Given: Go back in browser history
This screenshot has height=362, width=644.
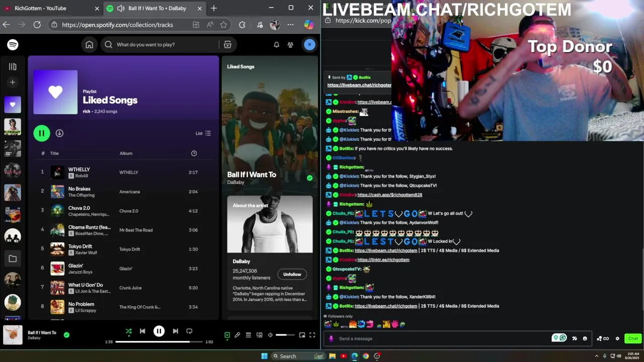Looking at the screenshot, I should [x=6, y=25].
